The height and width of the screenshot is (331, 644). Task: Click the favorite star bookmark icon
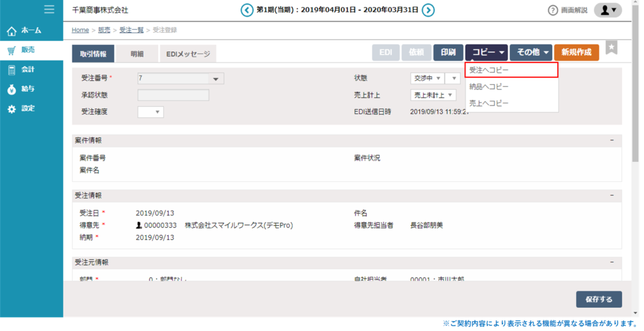611,48
